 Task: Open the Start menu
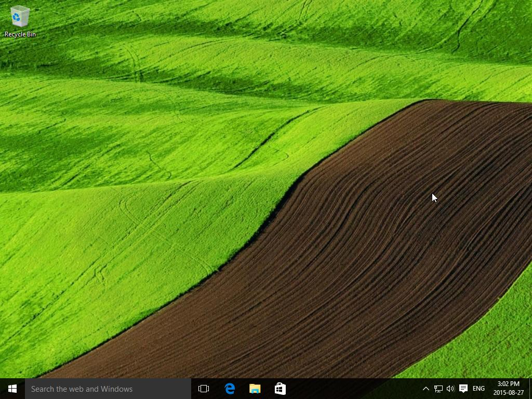pos(12,389)
